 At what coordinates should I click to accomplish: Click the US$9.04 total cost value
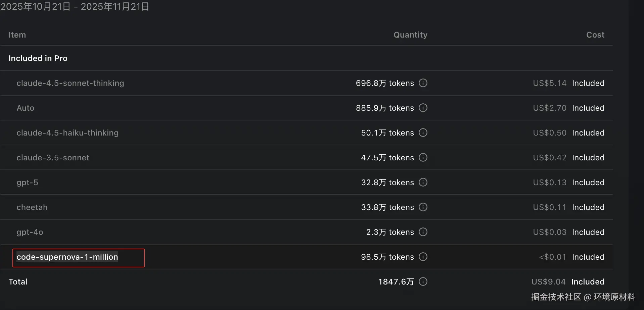(x=548, y=282)
